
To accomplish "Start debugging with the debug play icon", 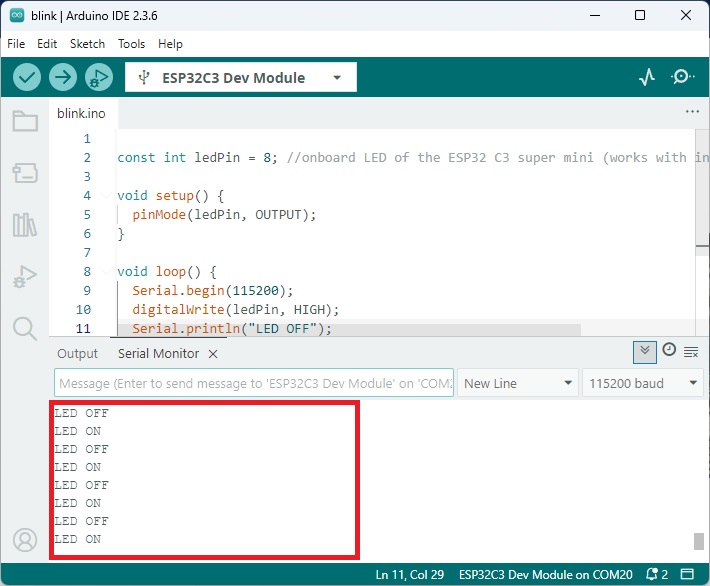I will click(99, 77).
